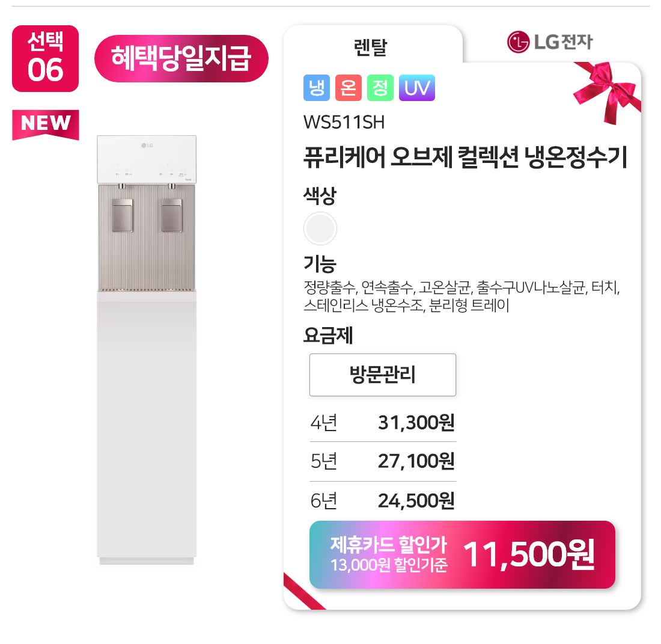
Task: Click the blue 냉 (cold) feature icon
Action: click(x=317, y=88)
